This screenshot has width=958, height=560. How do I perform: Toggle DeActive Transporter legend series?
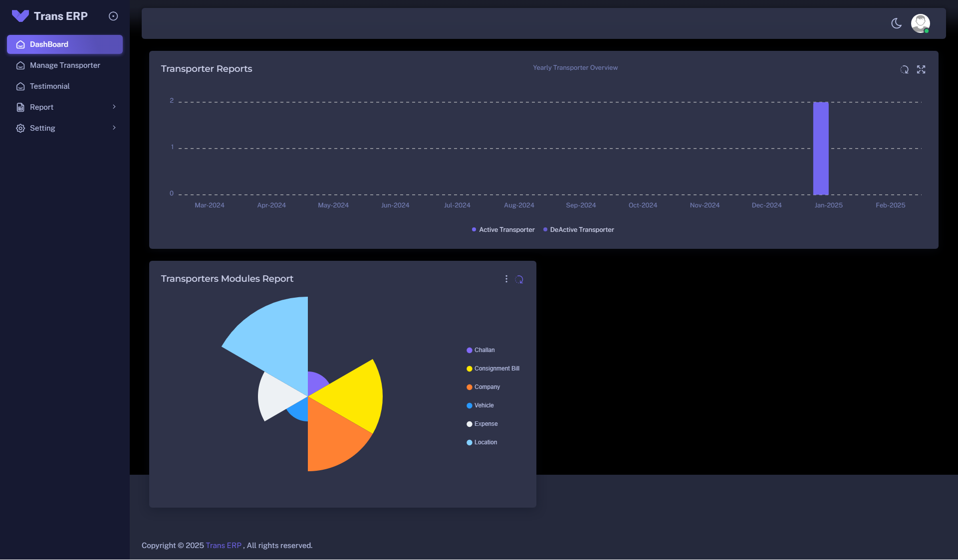point(579,230)
